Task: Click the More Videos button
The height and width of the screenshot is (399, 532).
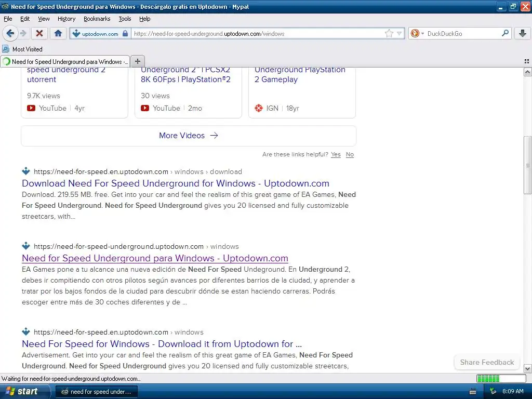Action: click(x=188, y=136)
